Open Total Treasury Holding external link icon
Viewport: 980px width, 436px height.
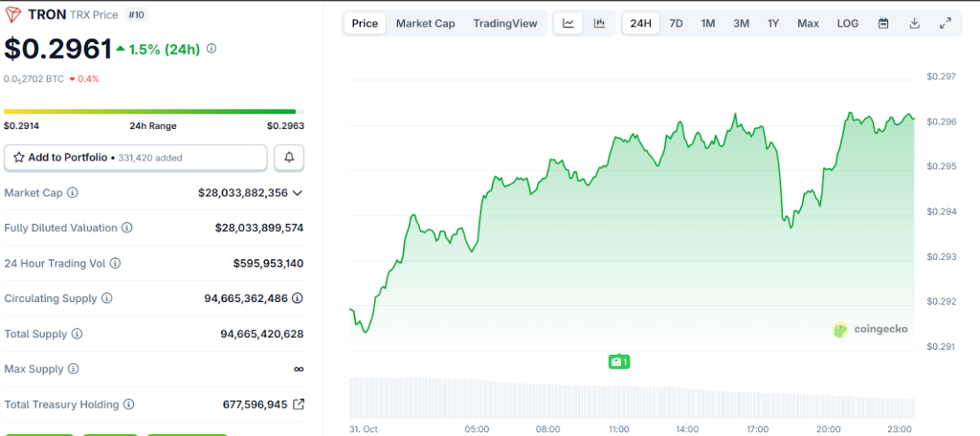pos(299,404)
